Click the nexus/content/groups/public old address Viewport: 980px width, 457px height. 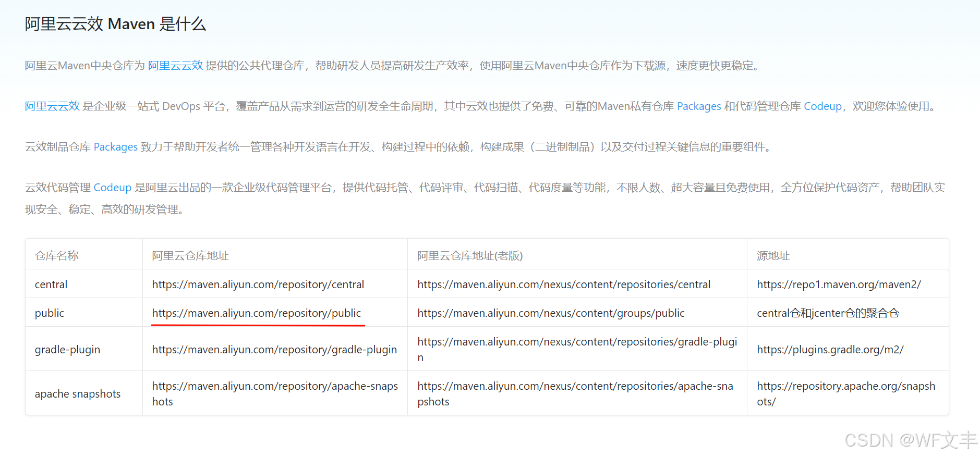click(551, 313)
